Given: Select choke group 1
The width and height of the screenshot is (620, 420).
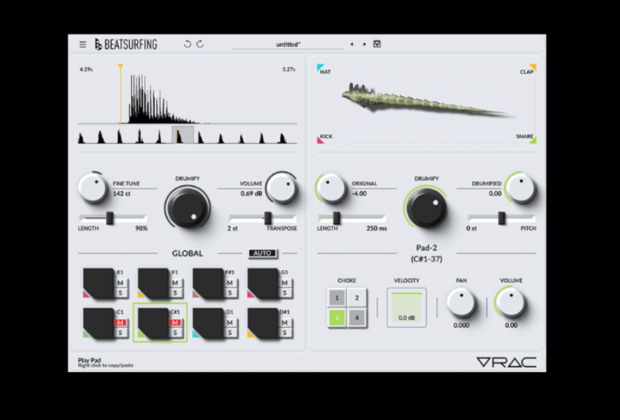Looking at the screenshot, I should pyautogui.click(x=337, y=298).
